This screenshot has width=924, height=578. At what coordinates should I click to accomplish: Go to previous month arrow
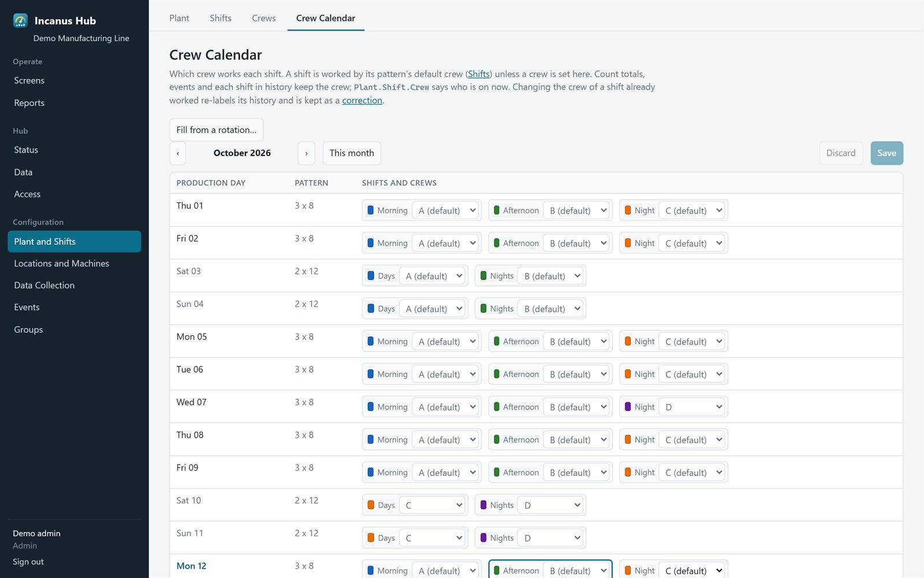pyautogui.click(x=178, y=153)
